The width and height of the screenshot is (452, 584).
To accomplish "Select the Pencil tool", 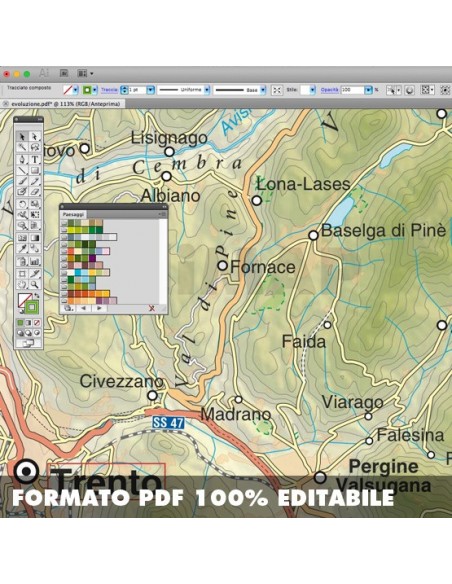I will click(35, 181).
